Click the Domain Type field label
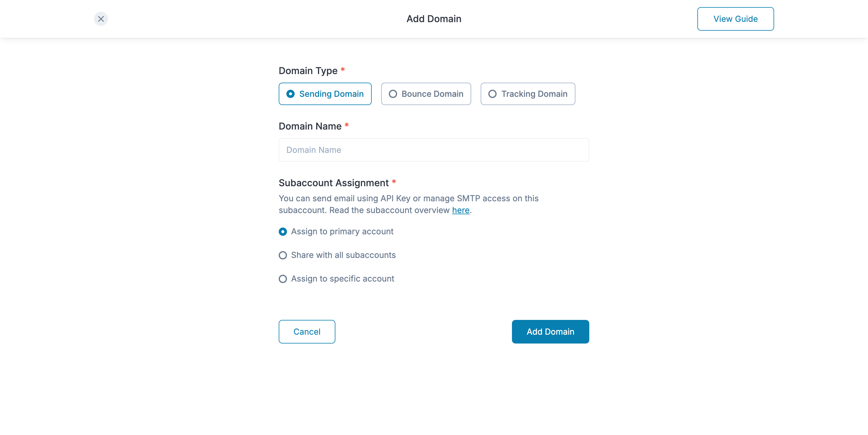Viewport: 868px width, 435px height. (x=308, y=71)
